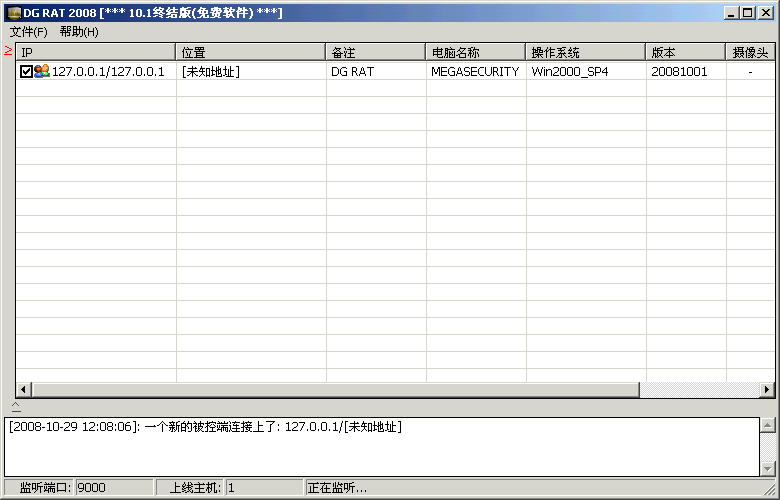This screenshot has width=780, height=500.
Task: Click the horizontal scrollbar right arrow
Action: tap(767, 390)
